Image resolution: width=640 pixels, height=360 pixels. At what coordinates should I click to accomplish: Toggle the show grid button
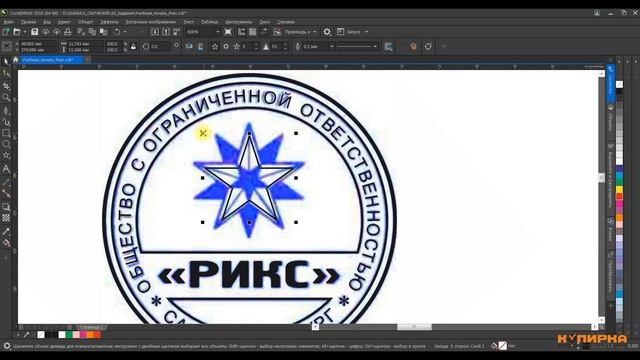pyautogui.click(x=253, y=31)
